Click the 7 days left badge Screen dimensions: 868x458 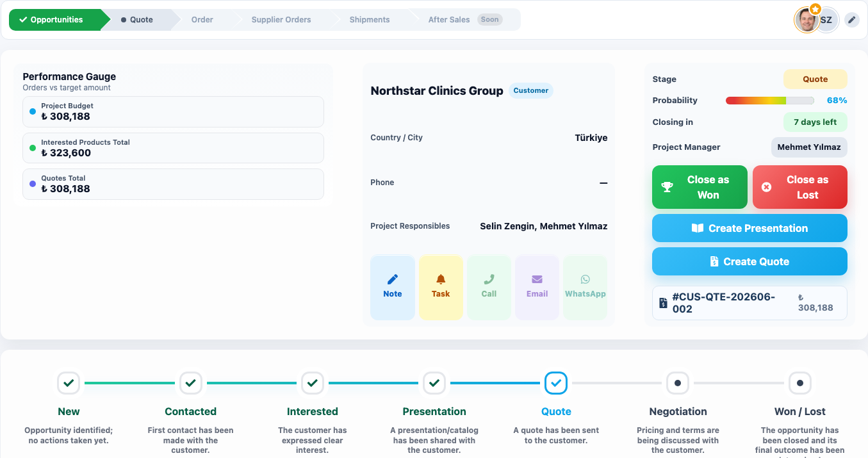click(815, 122)
